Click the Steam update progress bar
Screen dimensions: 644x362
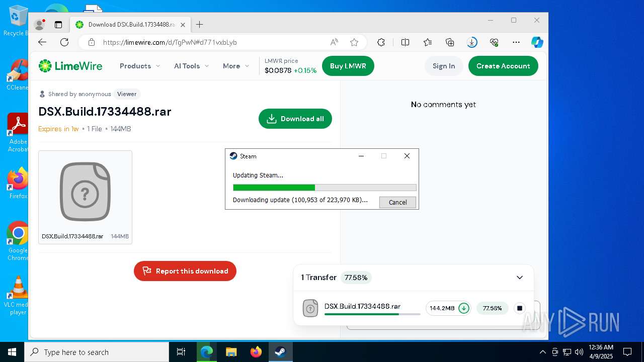(x=325, y=188)
